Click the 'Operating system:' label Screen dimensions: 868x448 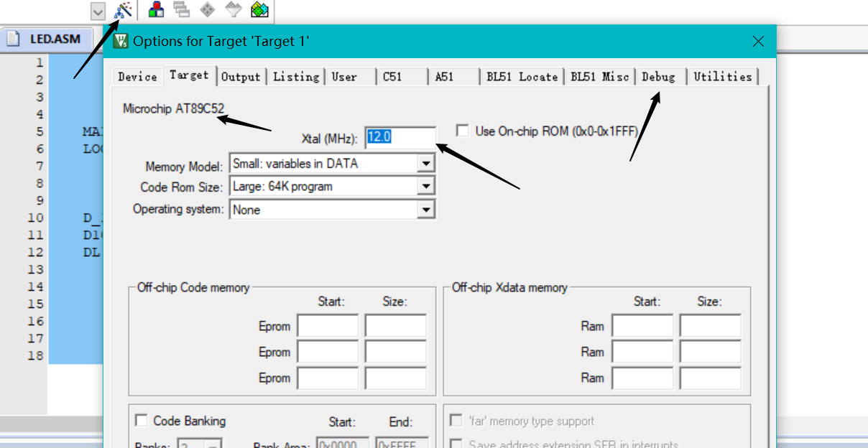pyautogui.click(x=178, y=209)
